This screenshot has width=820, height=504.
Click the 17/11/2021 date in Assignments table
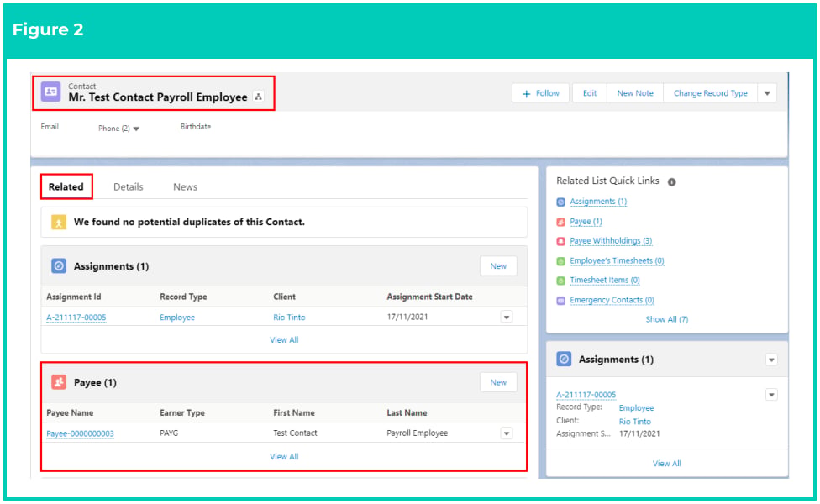[407, 317]
